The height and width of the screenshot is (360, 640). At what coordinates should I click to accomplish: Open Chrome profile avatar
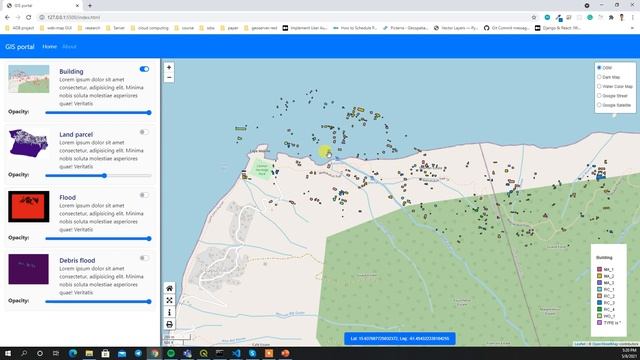click(x=622, y=17)
